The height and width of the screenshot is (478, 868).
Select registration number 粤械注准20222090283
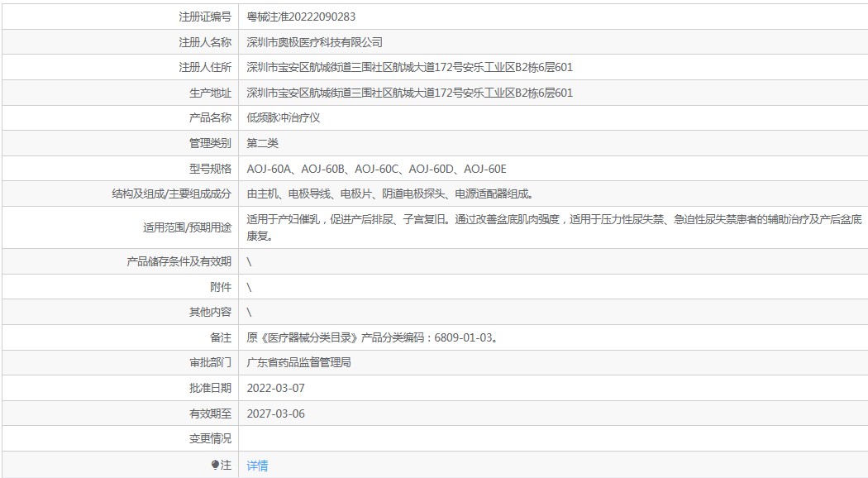pyautogui.click(x=301, y=17)
